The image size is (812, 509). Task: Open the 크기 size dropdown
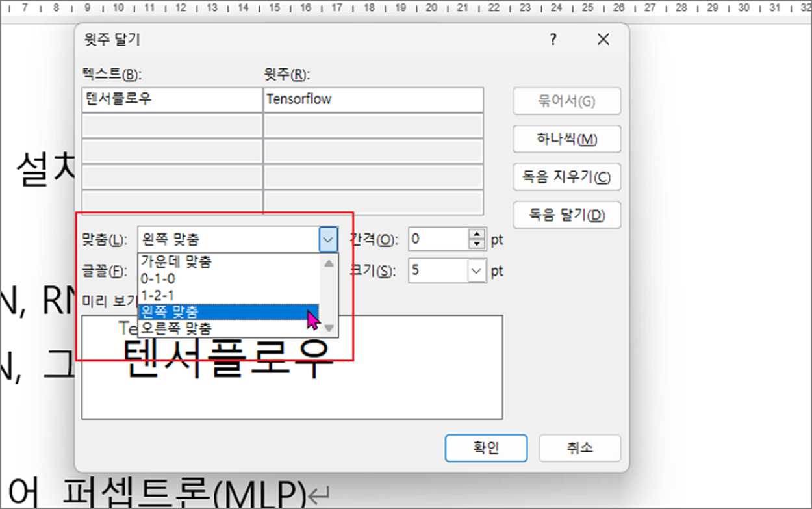(x=477, y=270)
